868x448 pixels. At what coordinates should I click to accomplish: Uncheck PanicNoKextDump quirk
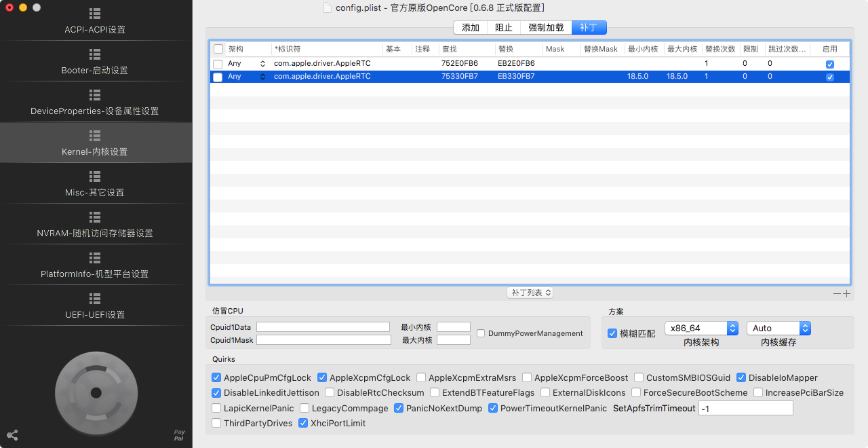pos(399,408)
